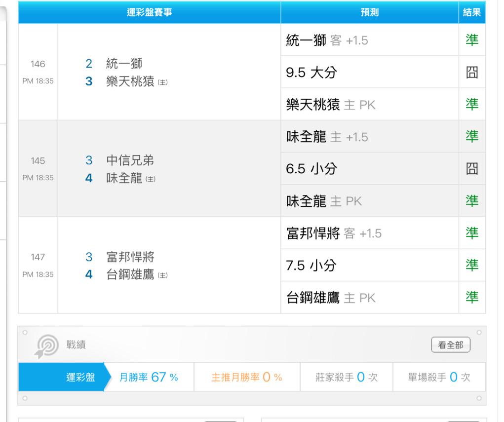504x422 pixels.
Task: Click 富邦悍將's score of 3
Action: 89,257
